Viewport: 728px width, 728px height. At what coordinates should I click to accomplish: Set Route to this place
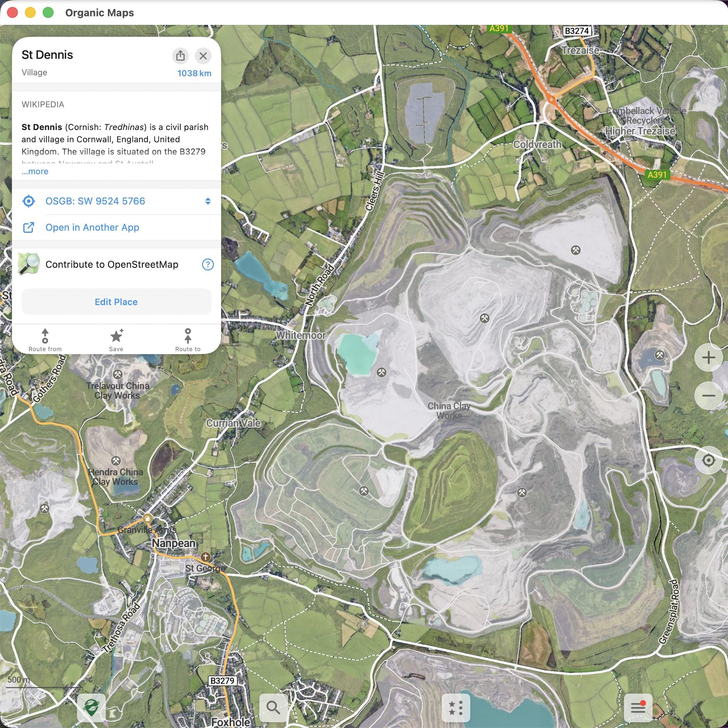click(x=188, y=340)
